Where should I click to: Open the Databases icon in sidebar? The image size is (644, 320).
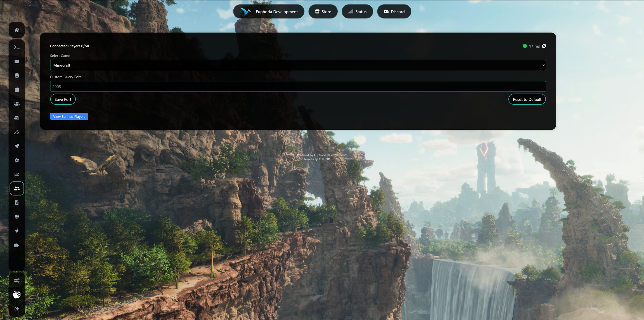[x=17, y=75]
